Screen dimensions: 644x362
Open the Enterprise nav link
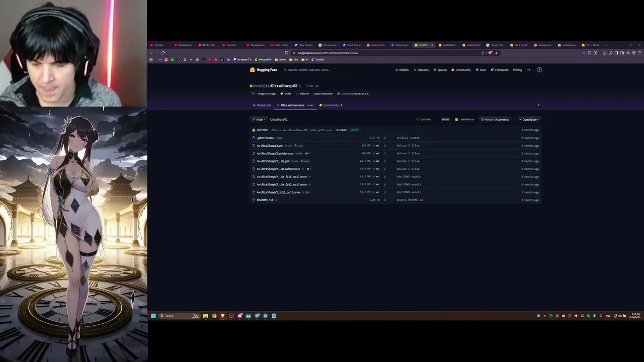[500, 70]
